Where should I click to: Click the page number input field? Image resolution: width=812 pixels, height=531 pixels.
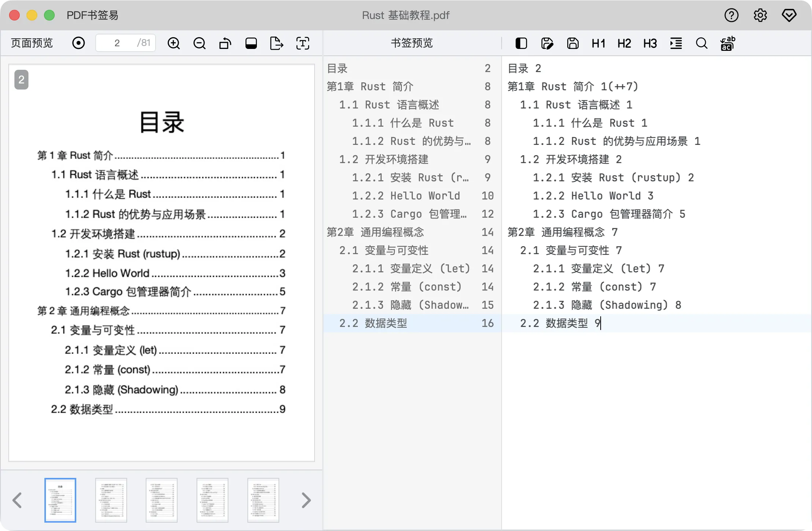pyautogui.click(x=117, y=42)
